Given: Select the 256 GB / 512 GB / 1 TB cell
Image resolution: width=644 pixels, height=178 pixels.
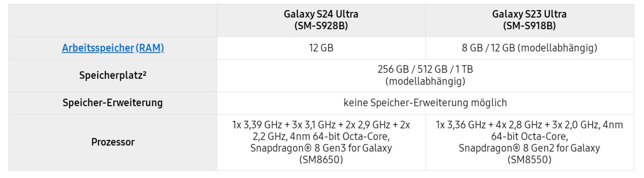Looking at the screenshot, I should click(425, 75).
